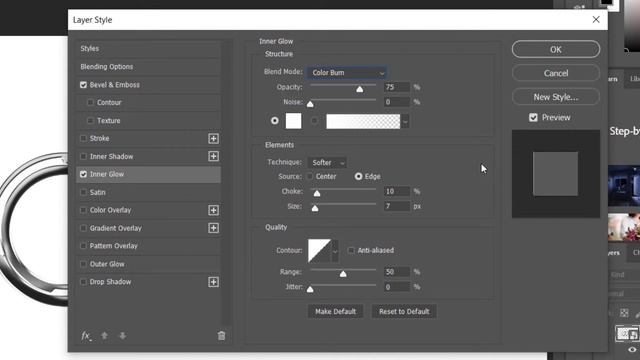Viewport: 640px width, 360px height.
Task: Uncheck the Inner Glow effect
Action: tap(83, 174)
